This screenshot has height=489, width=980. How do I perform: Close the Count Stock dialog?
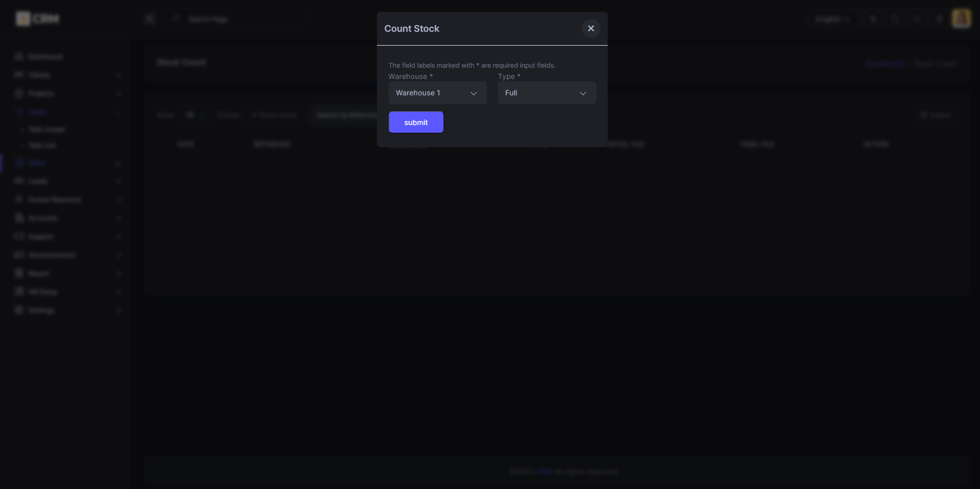point(591,29)
